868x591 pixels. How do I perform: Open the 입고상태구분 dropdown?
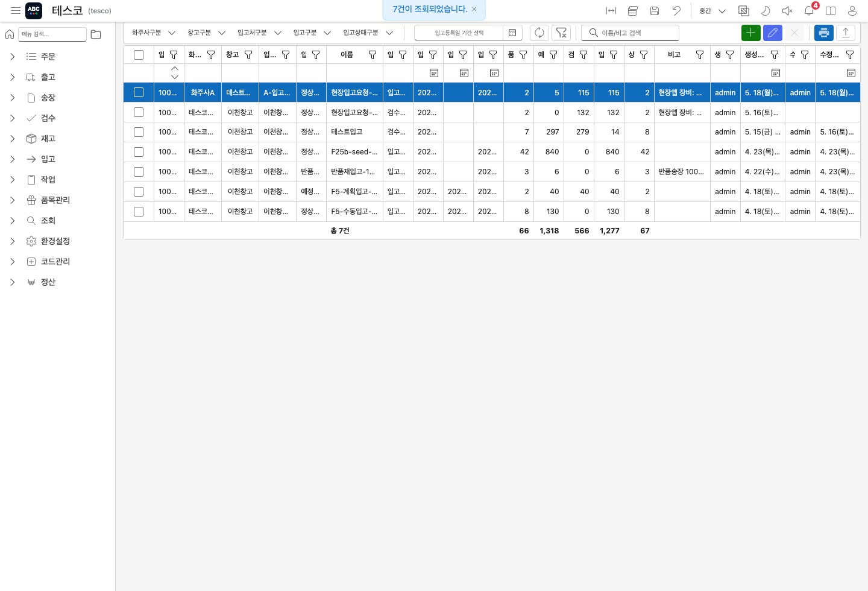368,33
